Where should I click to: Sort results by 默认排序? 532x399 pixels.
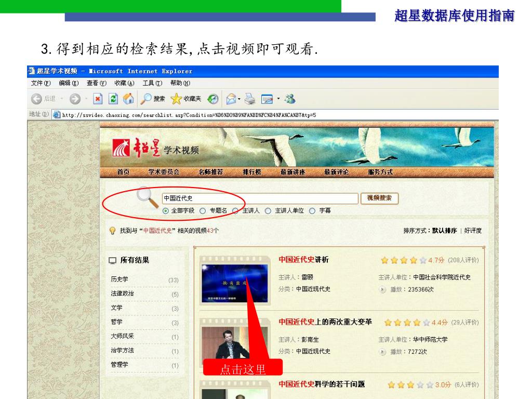445,231
